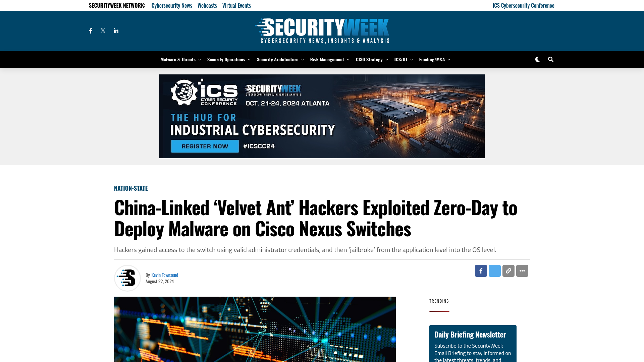
Task: Click author link Kevin Townsend
Action: pos(165,275)
